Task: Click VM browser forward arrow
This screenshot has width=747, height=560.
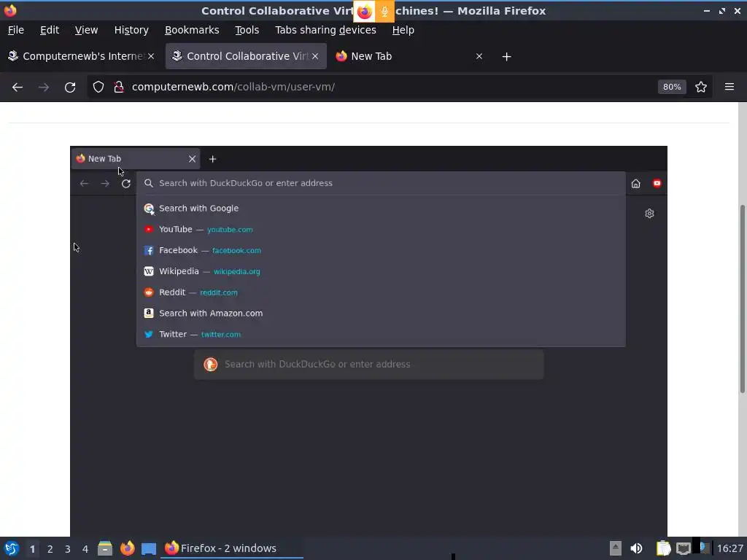Action: (x=105, y=183)
